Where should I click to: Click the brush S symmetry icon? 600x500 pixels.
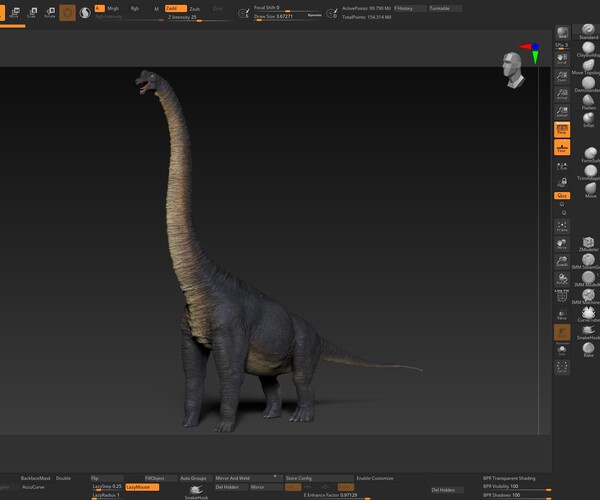click(x=243, y=13)
